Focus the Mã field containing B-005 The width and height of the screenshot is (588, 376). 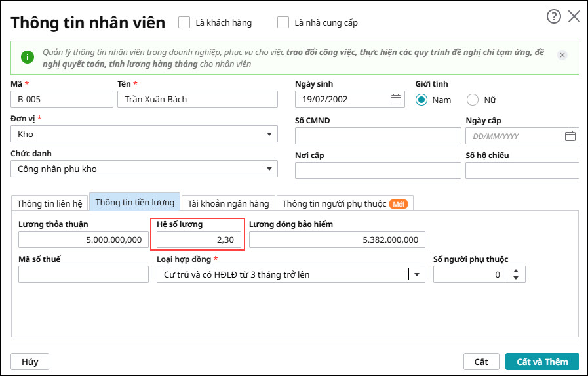pyautogui.click(x=62, y=100)
